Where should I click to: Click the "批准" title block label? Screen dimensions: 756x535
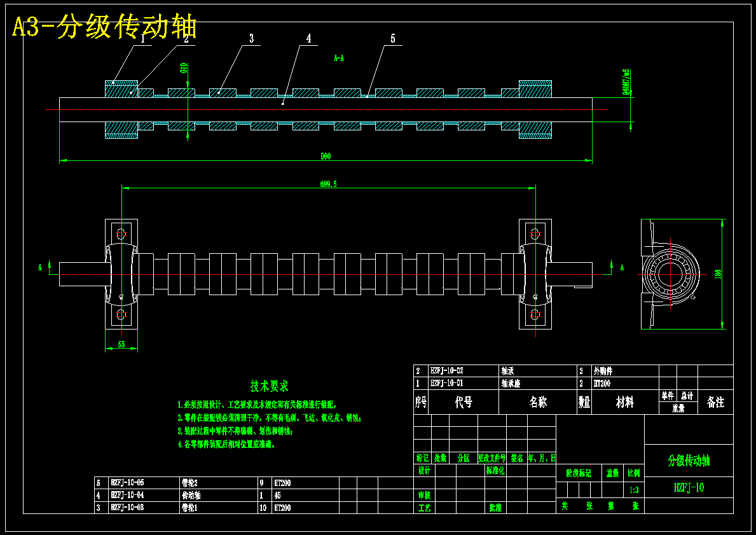496,508
